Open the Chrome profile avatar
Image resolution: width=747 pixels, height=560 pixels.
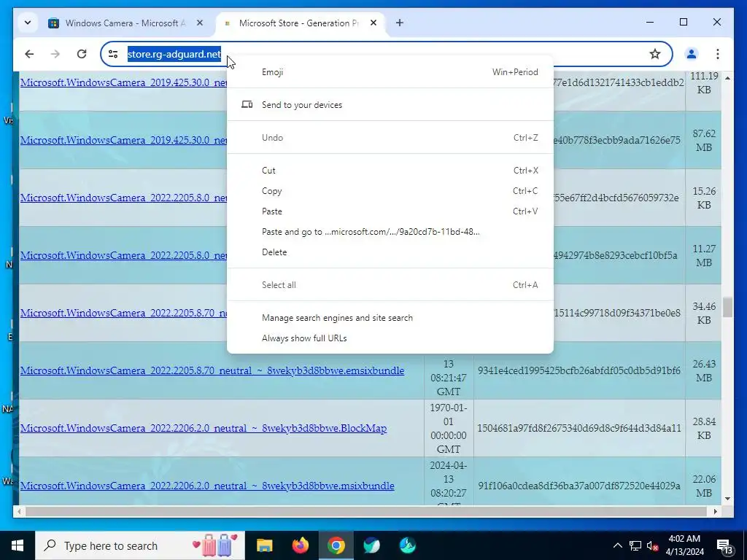692,54
